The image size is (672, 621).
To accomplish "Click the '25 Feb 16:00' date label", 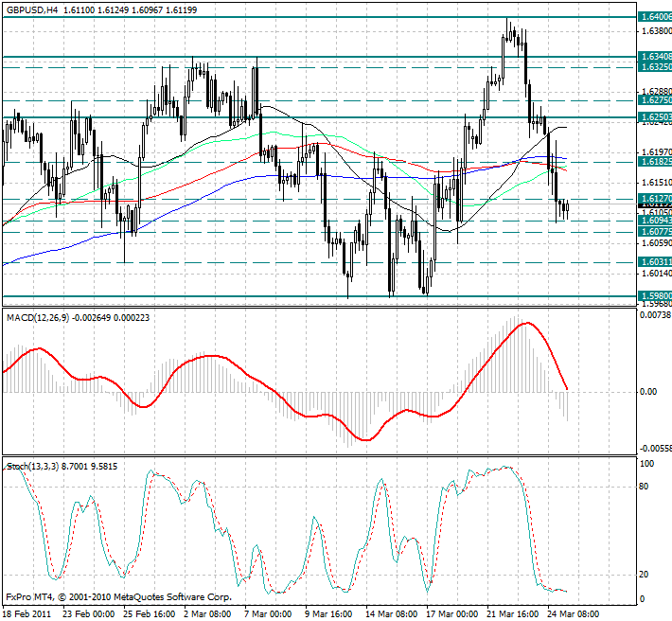I will click(150, 613).
